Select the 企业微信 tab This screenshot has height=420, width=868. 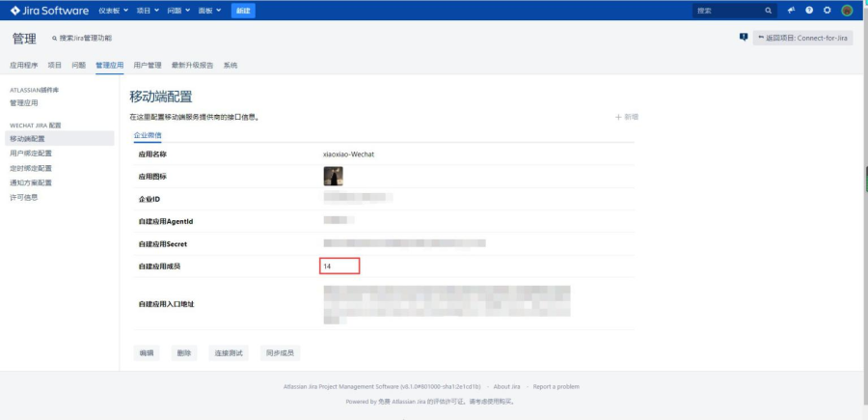pyautogui.click(x=148, y=135)
